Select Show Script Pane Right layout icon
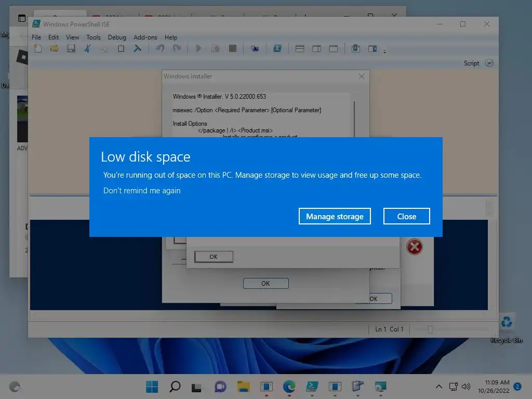Image resolution: width=532 pixels, height=399 pixels. point(316,48)
